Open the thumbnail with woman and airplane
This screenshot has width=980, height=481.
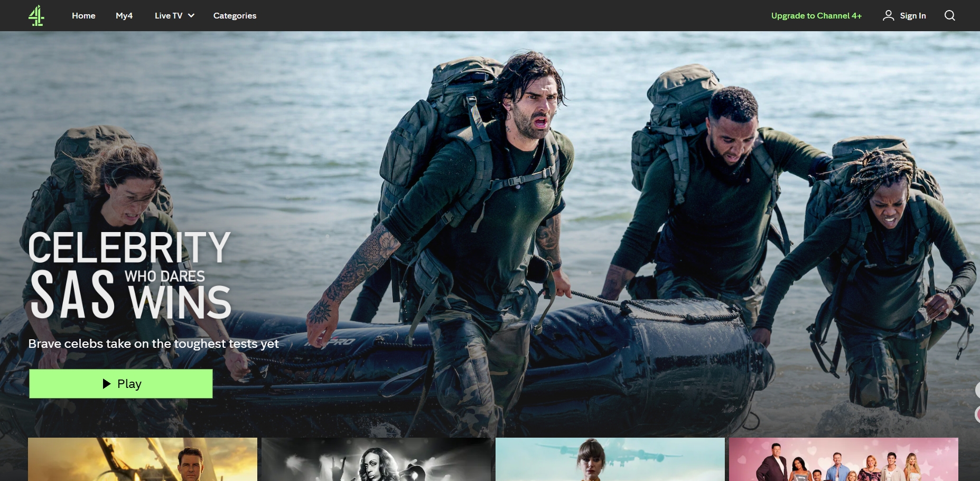pyautogui.click(x=610, y=459)
